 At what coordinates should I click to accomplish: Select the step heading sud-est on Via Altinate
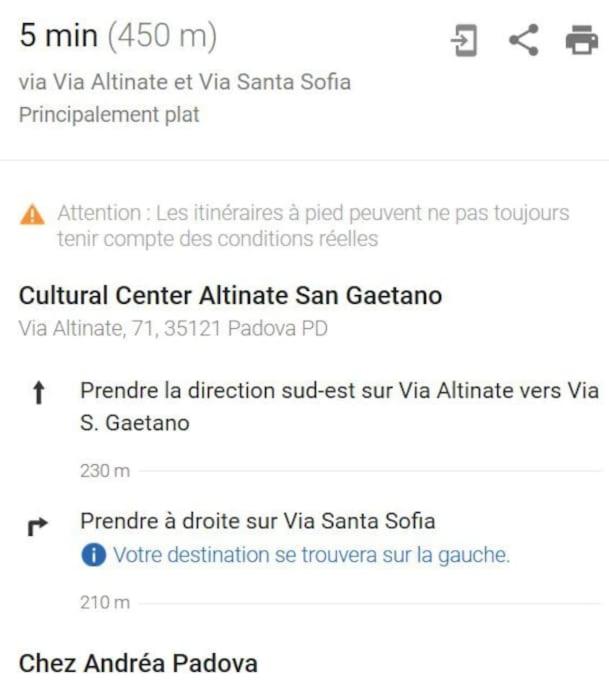click(339, 406)
